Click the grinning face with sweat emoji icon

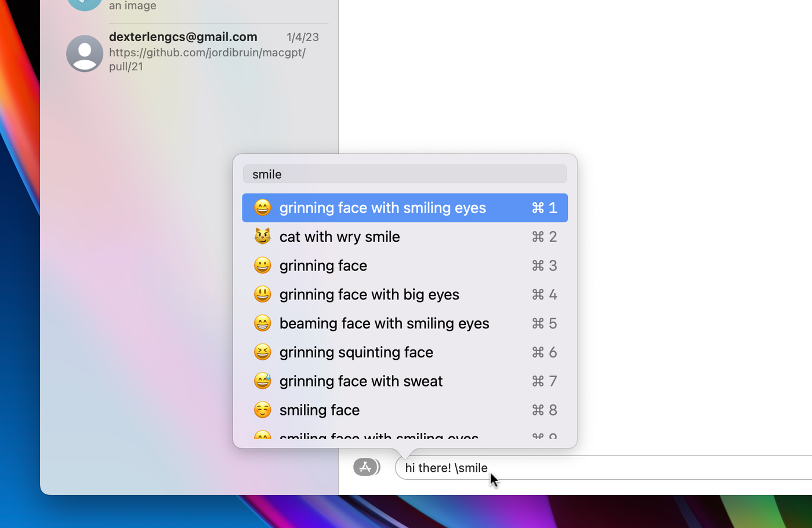[x=262, y=381]
